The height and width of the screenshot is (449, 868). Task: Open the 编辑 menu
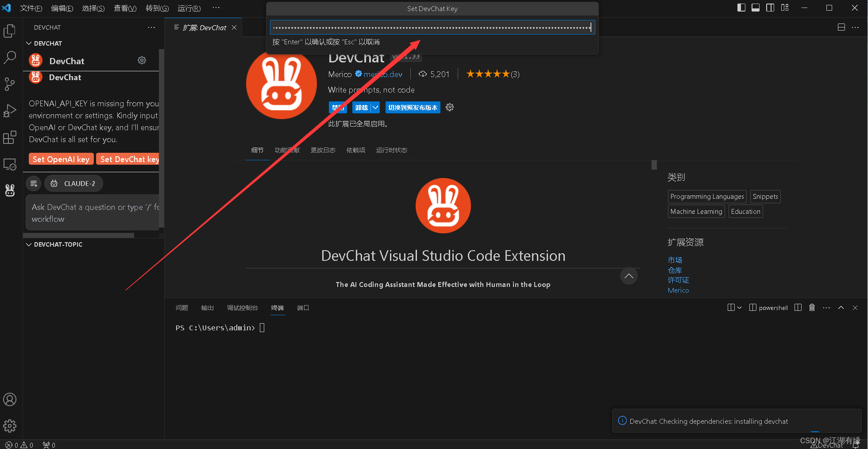[x=62, y=8]
